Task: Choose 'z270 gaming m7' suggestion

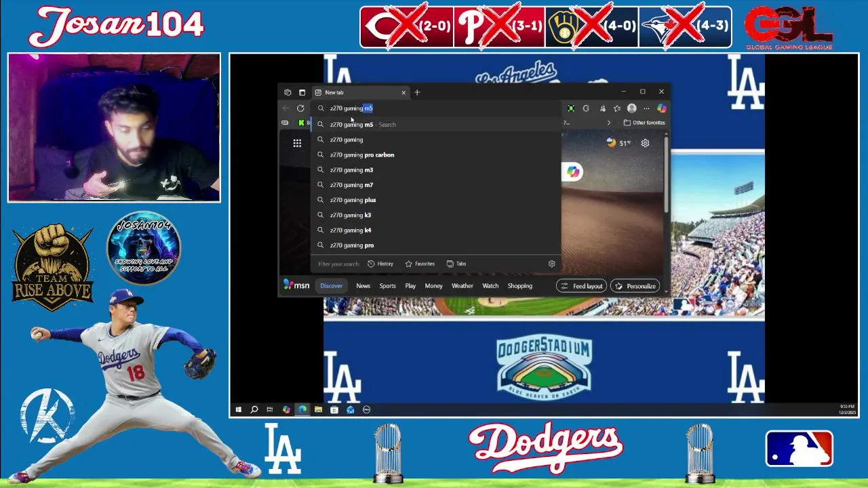Action: (437, 185)
